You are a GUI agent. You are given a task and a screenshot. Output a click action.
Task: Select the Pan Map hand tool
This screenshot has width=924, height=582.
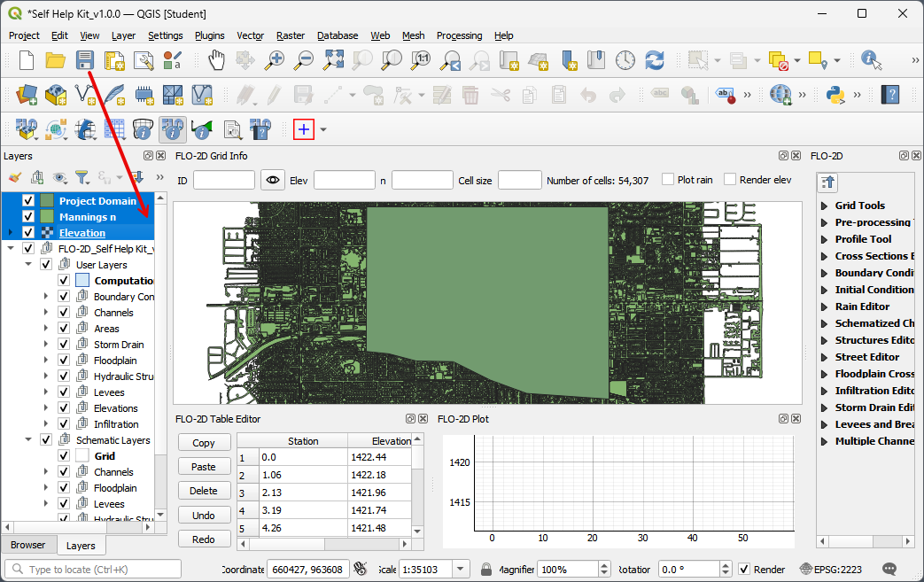tap(216, 60)
